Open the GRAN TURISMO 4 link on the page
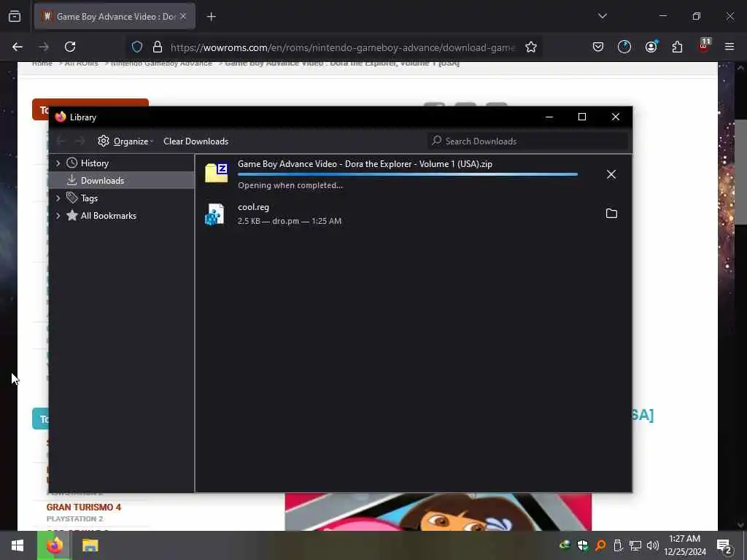Image resolution: width=747 pixels, height=560 pixels. click(x=84, y=507)
